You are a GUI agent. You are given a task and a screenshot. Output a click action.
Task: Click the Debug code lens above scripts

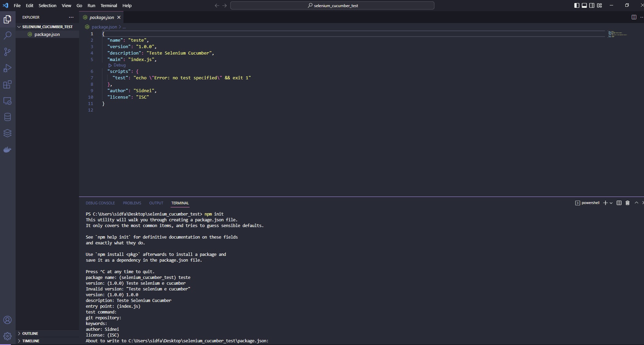(117, 65)
